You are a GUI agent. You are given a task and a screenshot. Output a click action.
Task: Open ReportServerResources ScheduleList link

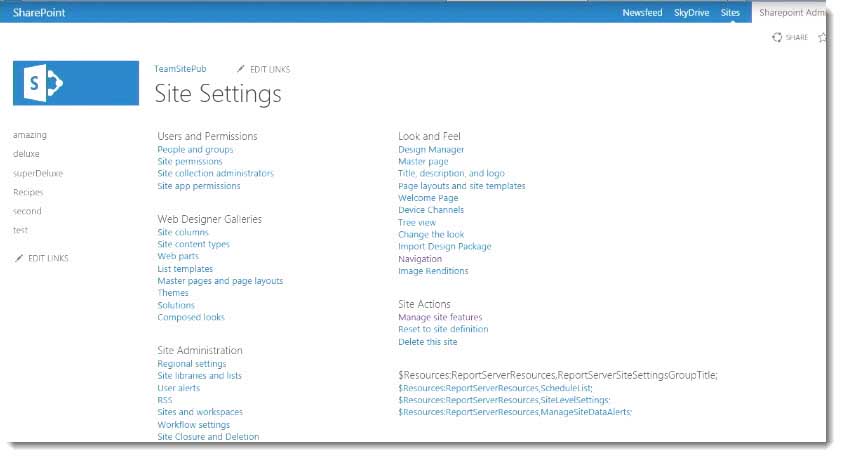tap(495, 387)
